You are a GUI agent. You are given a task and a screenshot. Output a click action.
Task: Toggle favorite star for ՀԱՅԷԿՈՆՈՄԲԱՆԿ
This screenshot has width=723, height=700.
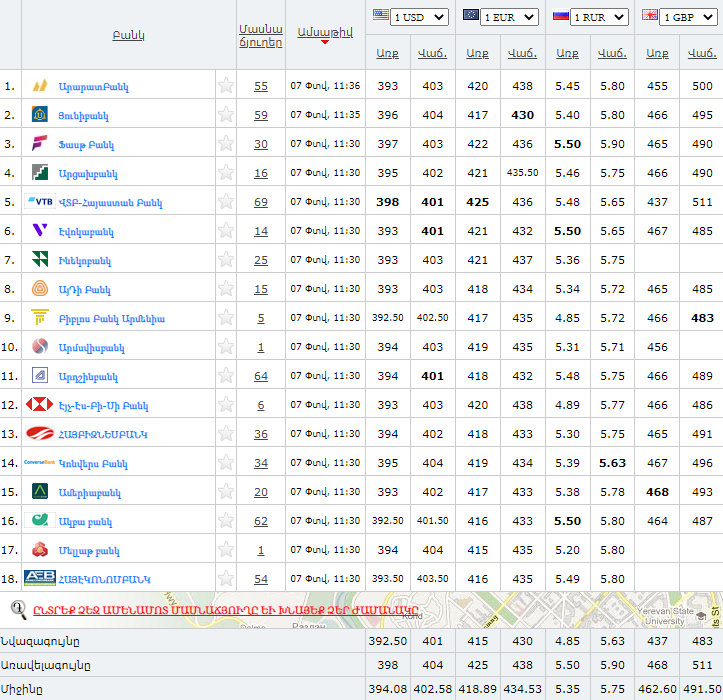tap(226, 578)
